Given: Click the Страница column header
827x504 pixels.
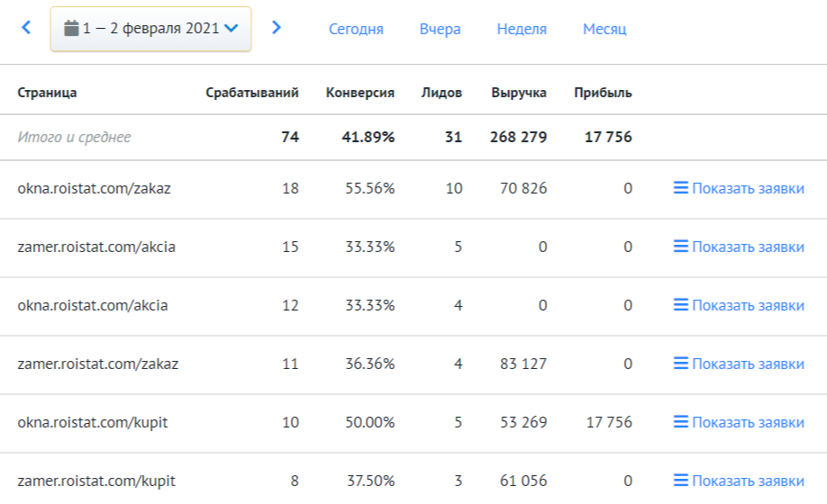Looking at the screenshot, I should (47, 93).
